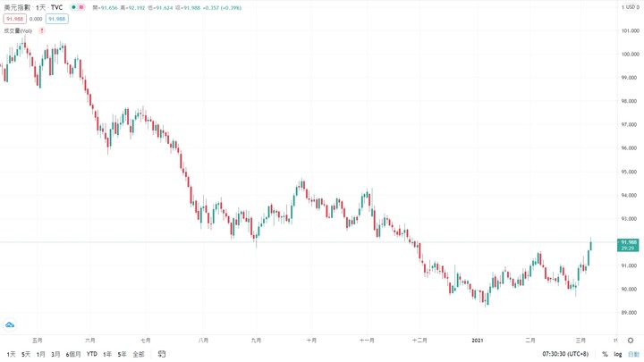Toggle auto scale (自動) mode

[x=633, y=354]
